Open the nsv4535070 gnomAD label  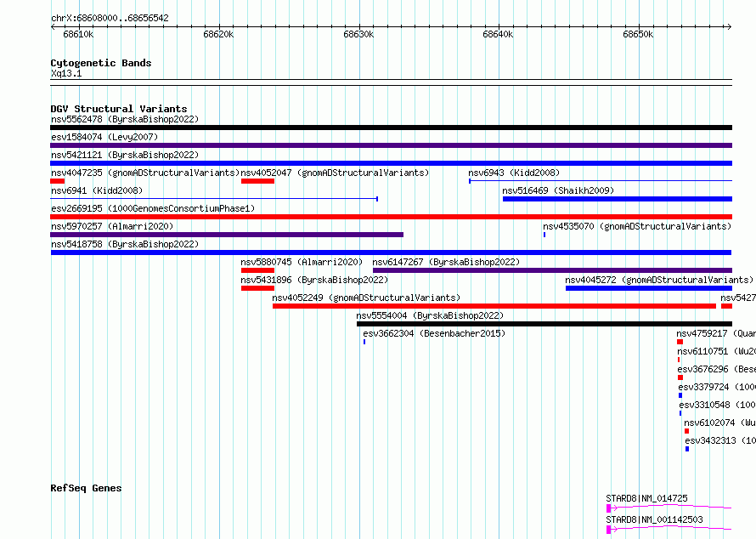pyautogui.click(x=637, y=226)
